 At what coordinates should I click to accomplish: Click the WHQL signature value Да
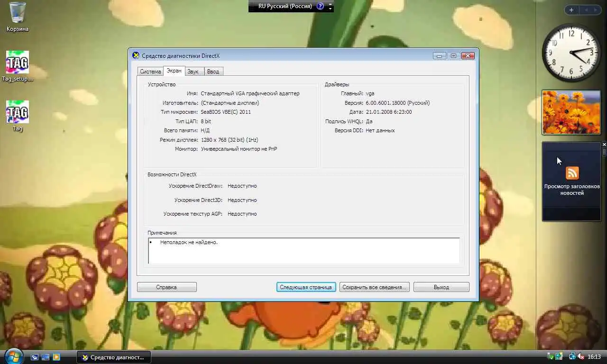point(369,122)
